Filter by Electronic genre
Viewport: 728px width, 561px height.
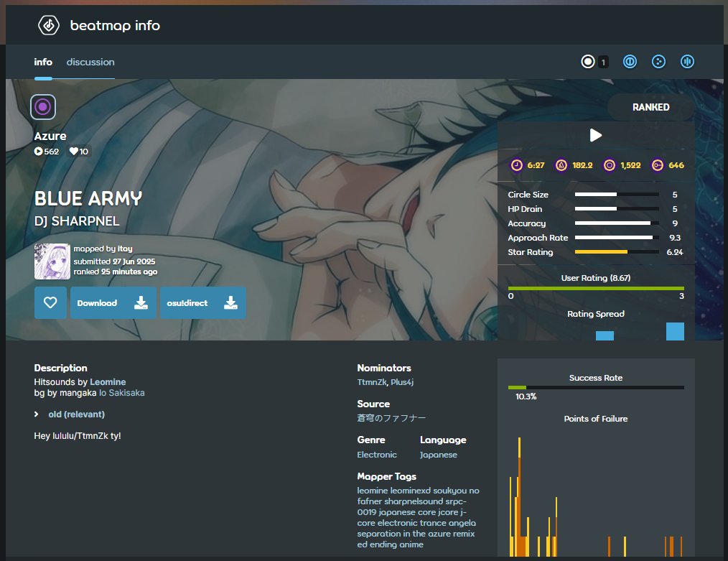pyautogui.click(x=377, y=455)
